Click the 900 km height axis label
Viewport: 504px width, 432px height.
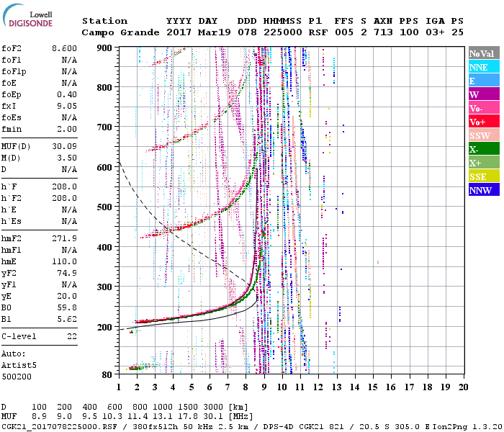(104, 48)
